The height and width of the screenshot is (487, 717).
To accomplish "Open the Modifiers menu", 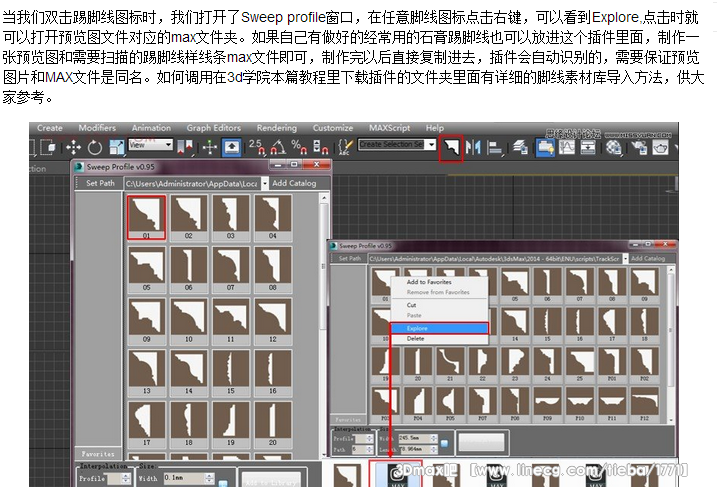I will 97,128.
